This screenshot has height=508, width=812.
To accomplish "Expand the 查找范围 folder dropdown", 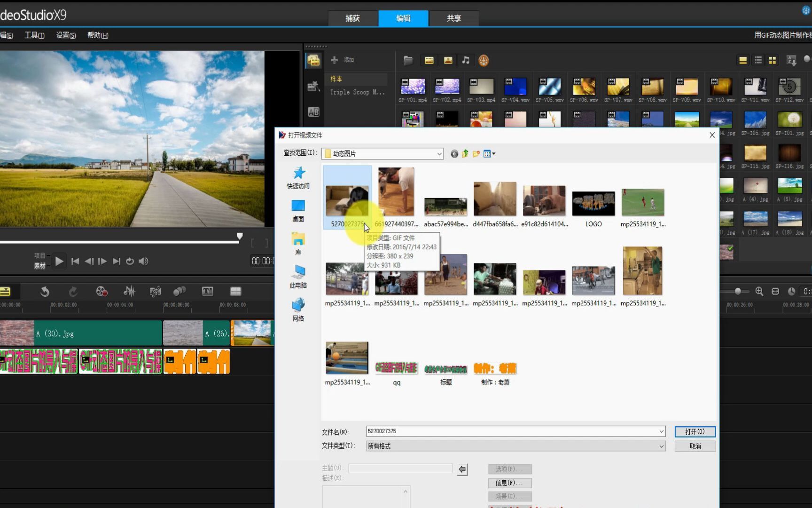I will point(439,154).
